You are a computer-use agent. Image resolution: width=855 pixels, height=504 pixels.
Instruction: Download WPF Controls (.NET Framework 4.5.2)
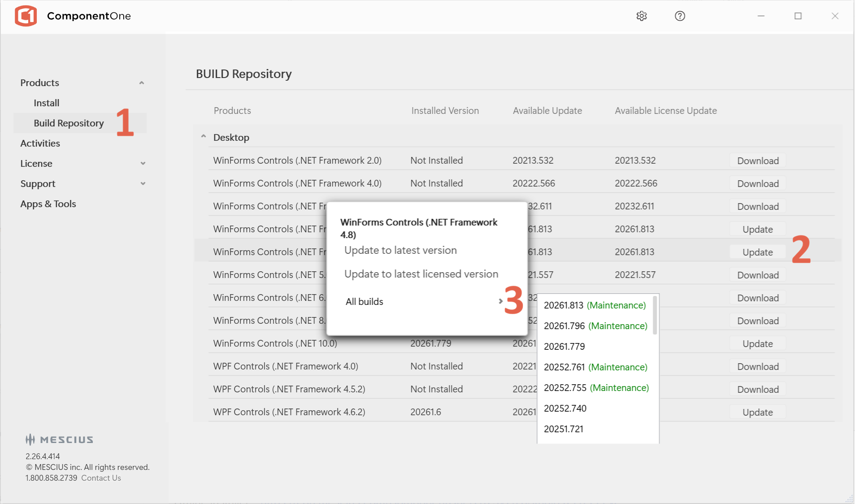point(758,389)
